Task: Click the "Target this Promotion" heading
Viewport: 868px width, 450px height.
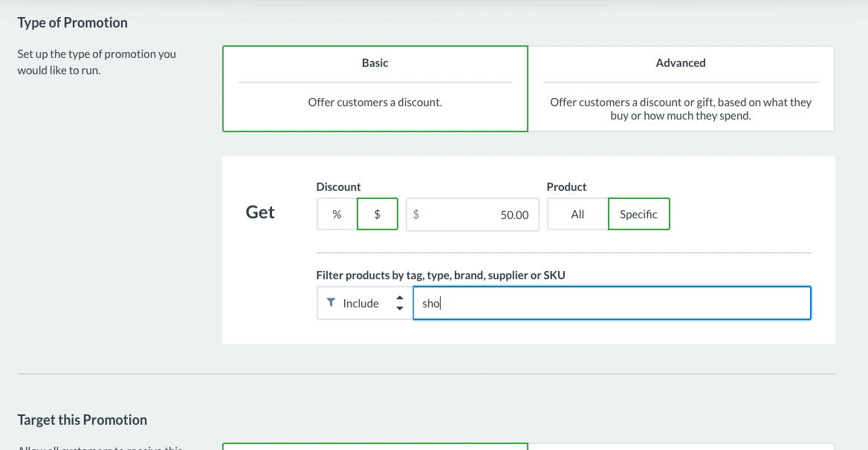Action: pos(82,420)
